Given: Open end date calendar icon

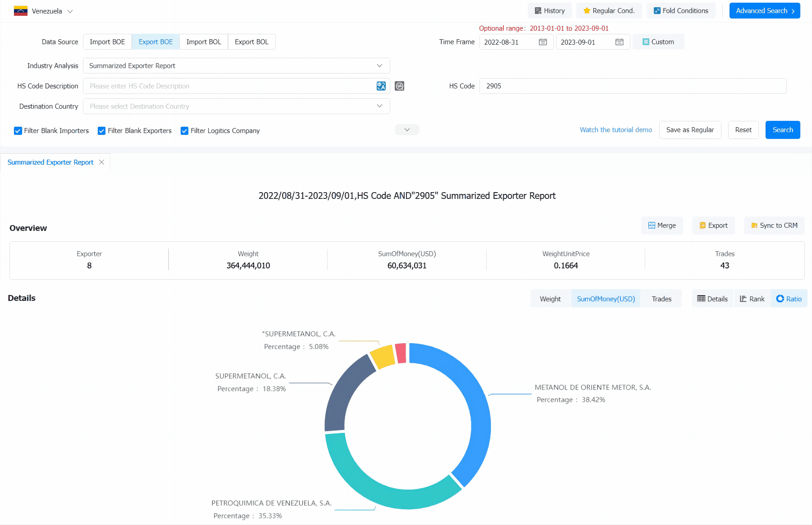Looking at the screenshot, I should click(x=620, y=42).
